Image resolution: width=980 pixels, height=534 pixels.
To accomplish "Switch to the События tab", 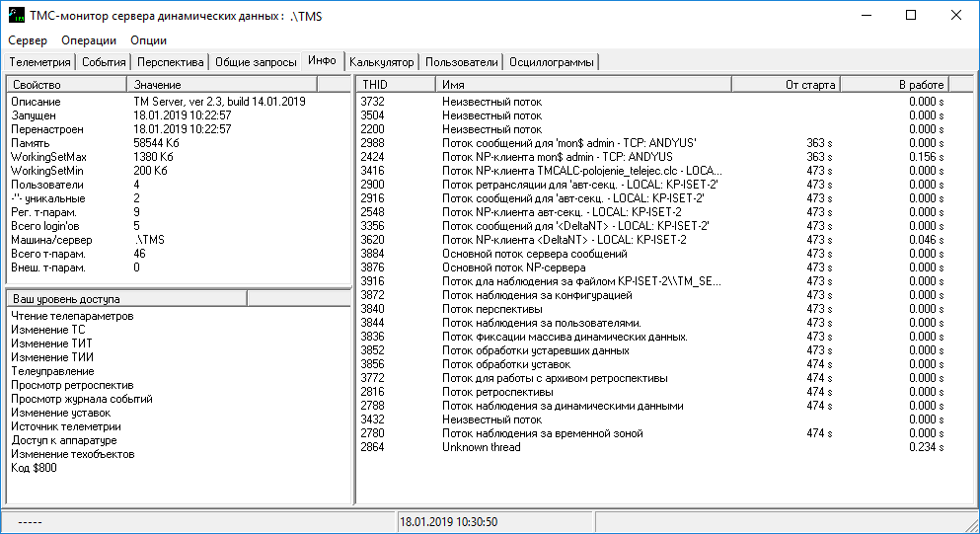I will coord(104,62).
